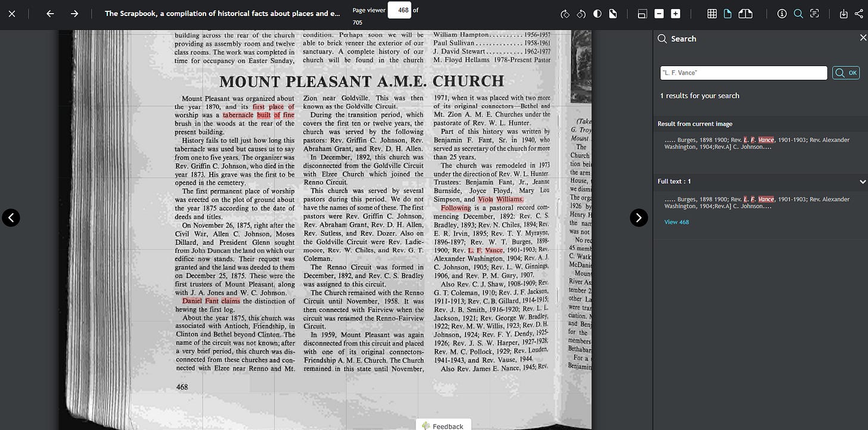The height and width of the screenshot is (430, 868).
Task: Submit search with the OK button
Action: point(847,73)
